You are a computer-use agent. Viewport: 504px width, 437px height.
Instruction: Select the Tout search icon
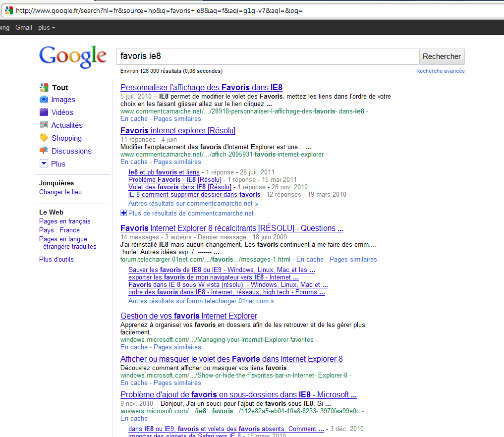click(x=44, y=87)
